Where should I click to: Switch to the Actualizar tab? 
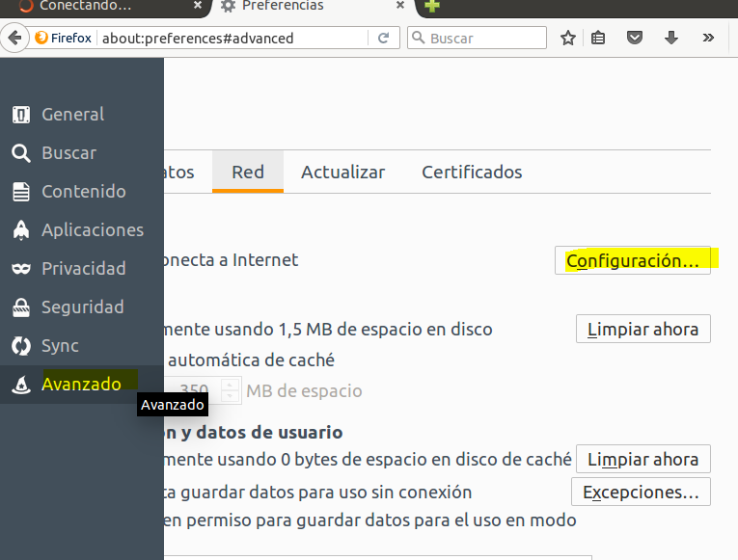pyautogui.click(x=343, y=173)
